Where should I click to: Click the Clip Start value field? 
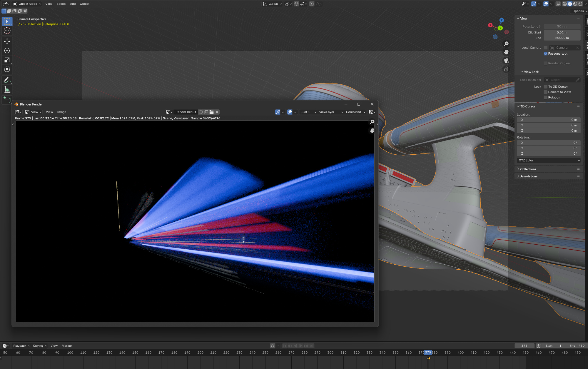(x=562, y=32)
